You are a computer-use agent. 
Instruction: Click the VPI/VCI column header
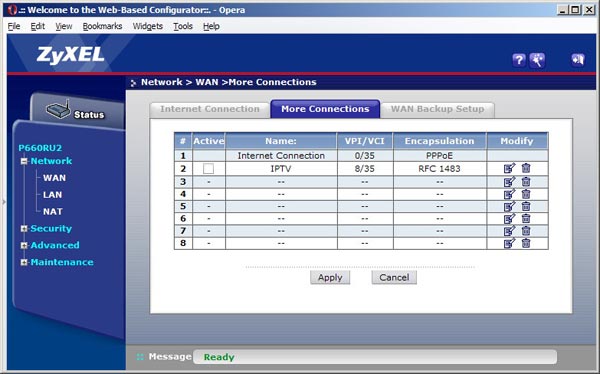pos(364,141)
